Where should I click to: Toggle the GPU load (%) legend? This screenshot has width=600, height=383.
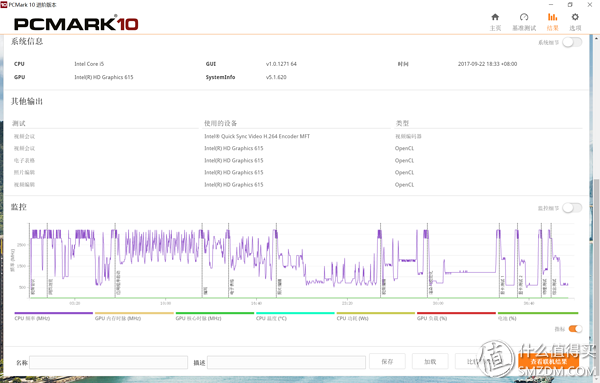click(456, 316)
